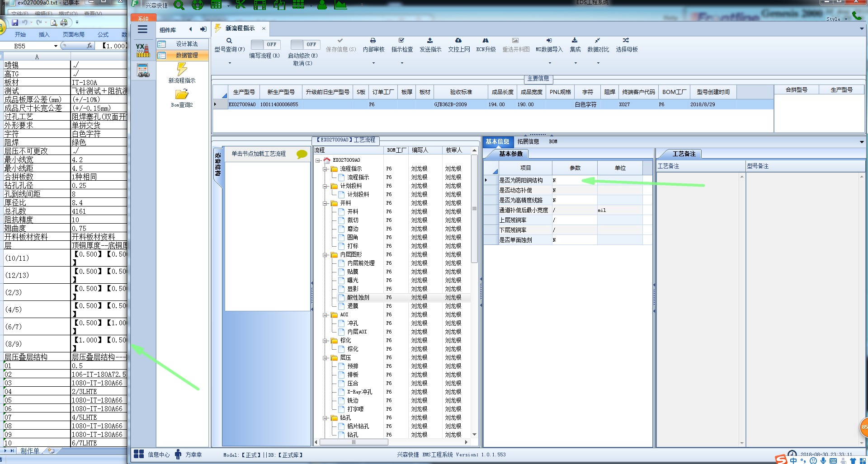Screen dimensions: 868x464
Task: Open dropdown under 指示检查
Action: 402,63
